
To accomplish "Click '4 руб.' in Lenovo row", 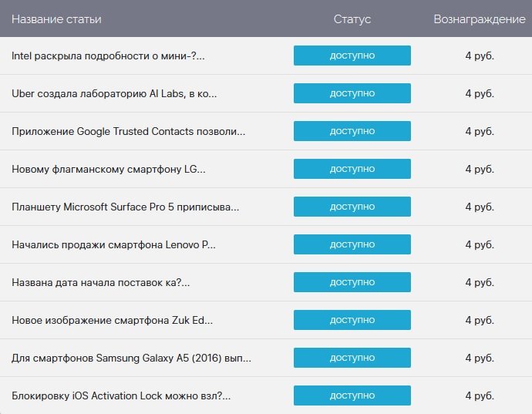I will point(480,244).
